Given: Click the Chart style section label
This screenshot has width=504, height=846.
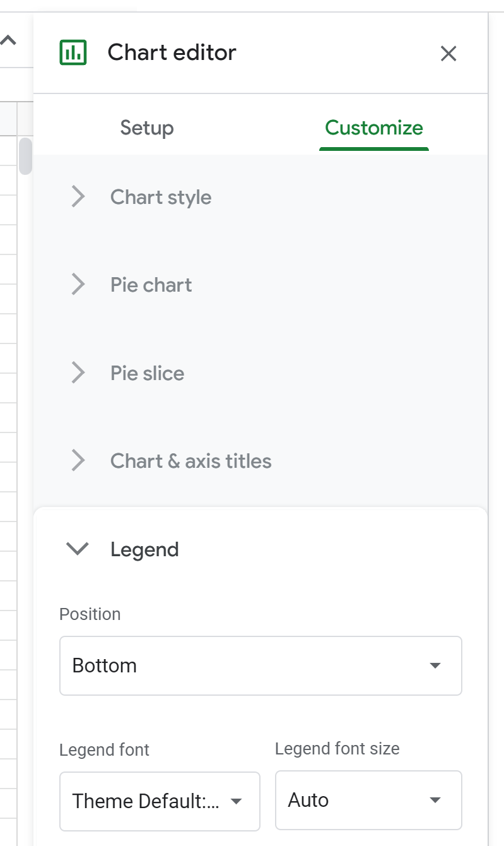Looking at the screenshot, I should pos(161,197).
